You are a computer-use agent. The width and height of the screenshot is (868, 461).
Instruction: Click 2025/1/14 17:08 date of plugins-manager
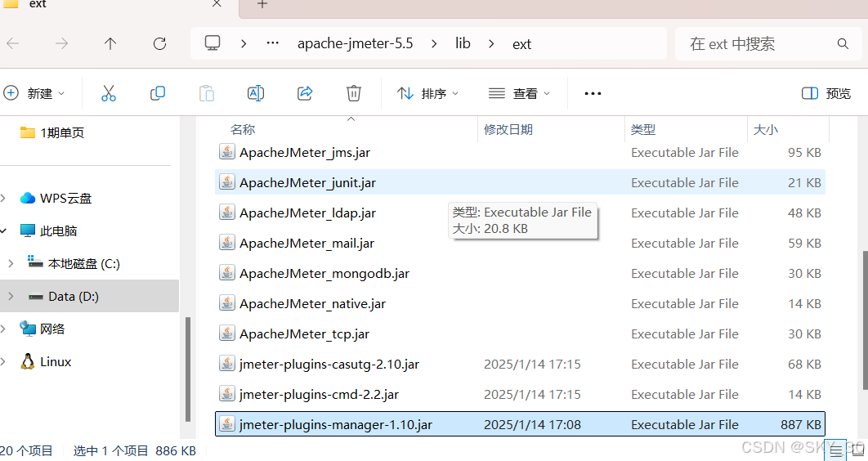coord(533,424)
